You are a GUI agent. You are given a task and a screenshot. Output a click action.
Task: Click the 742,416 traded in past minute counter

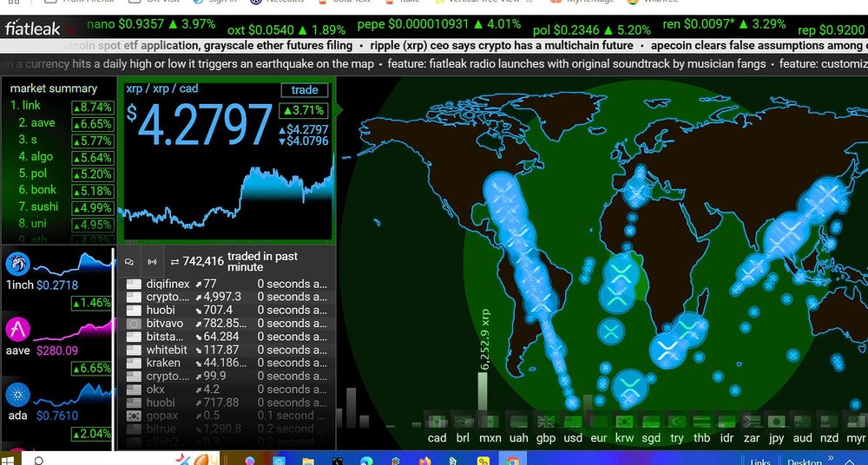click(x=233, y=261)
